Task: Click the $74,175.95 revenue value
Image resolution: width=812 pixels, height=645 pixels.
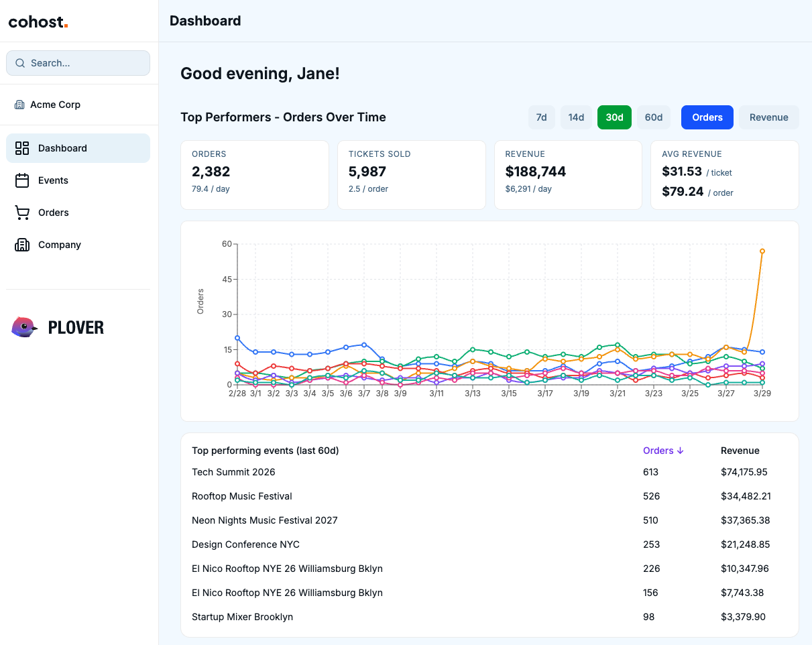Action: coord(744,472)
